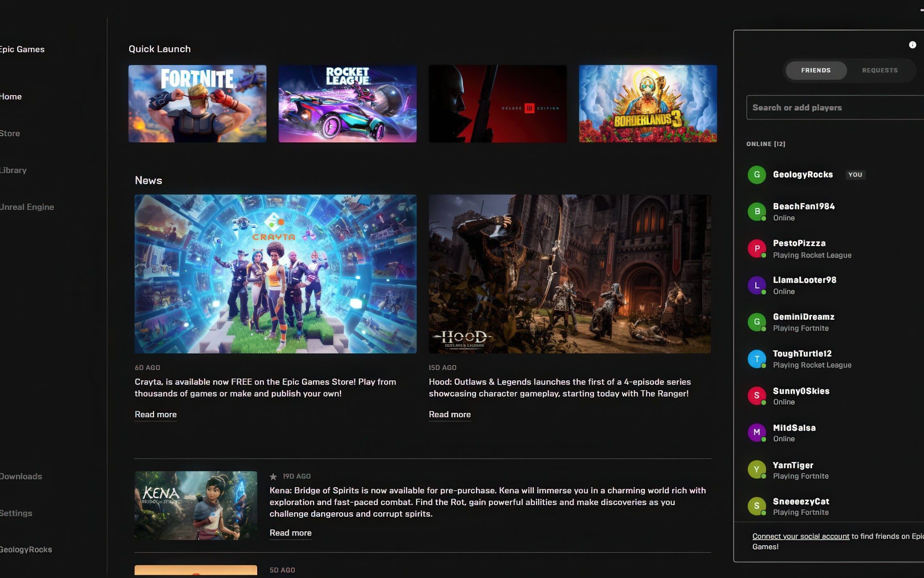Click Epic Games logo text in sidebar

coord(22,50)
